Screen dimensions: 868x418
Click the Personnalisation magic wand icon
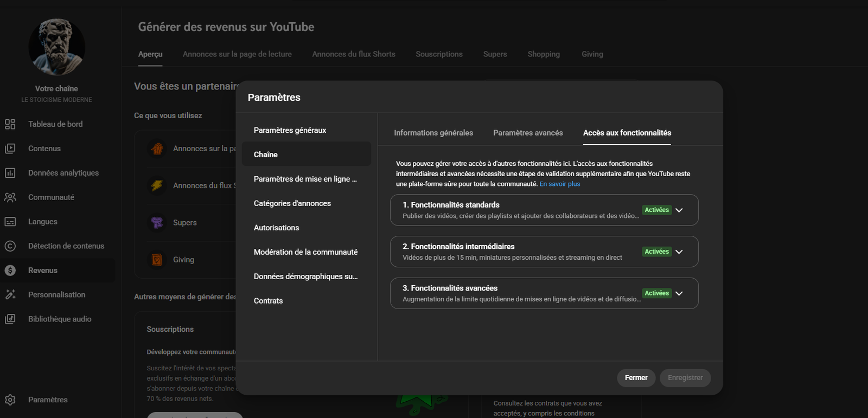coord(10,295)
